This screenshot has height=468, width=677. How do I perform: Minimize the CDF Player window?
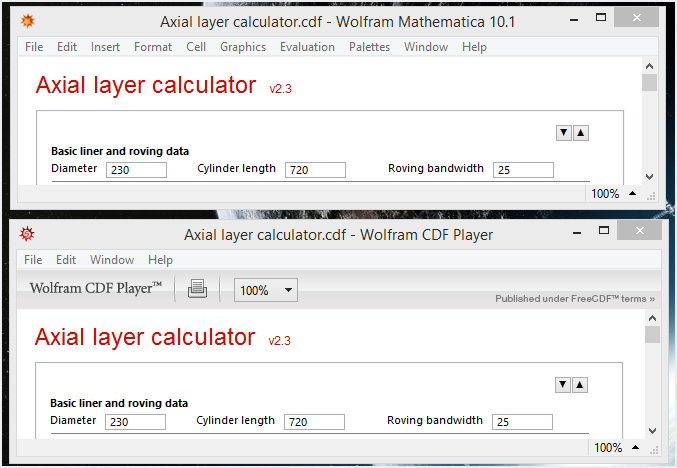pos(577,233)
